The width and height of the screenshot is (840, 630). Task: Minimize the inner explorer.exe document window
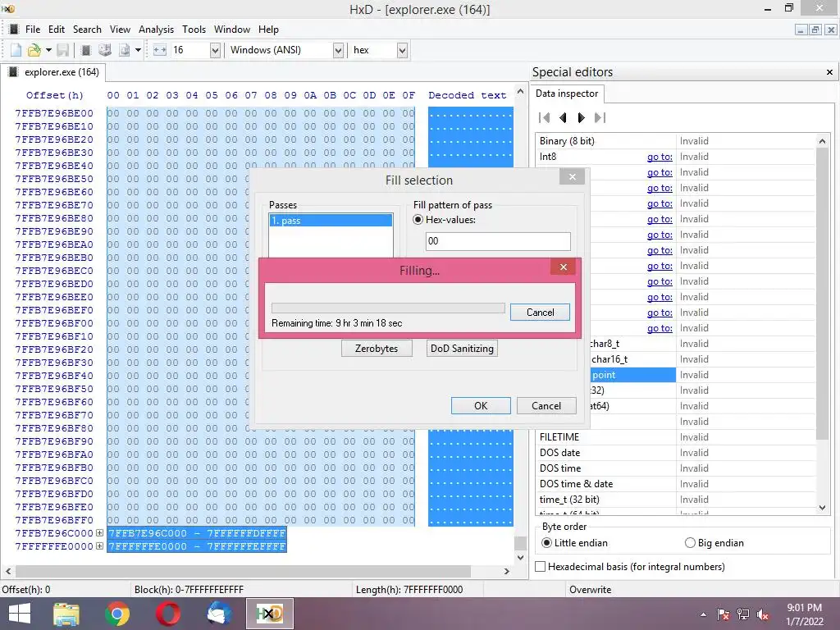pyautogui.click(x=801, y=30)
